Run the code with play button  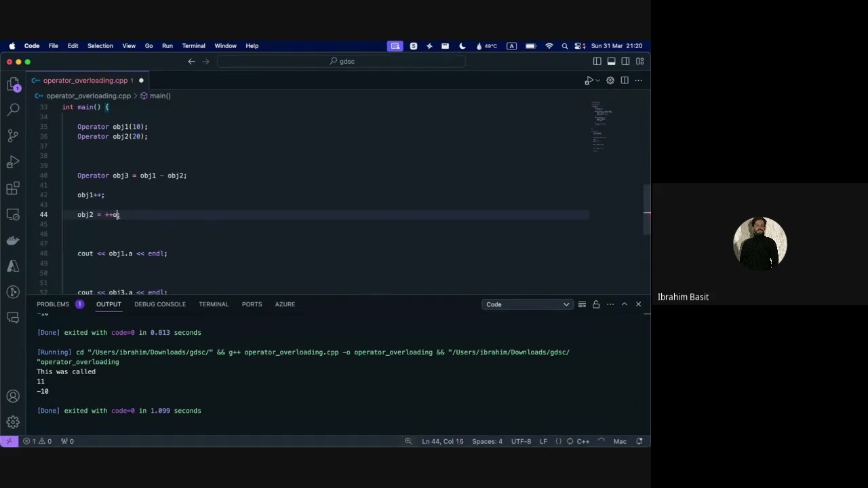pyautogui.click(x=587, y=81)
